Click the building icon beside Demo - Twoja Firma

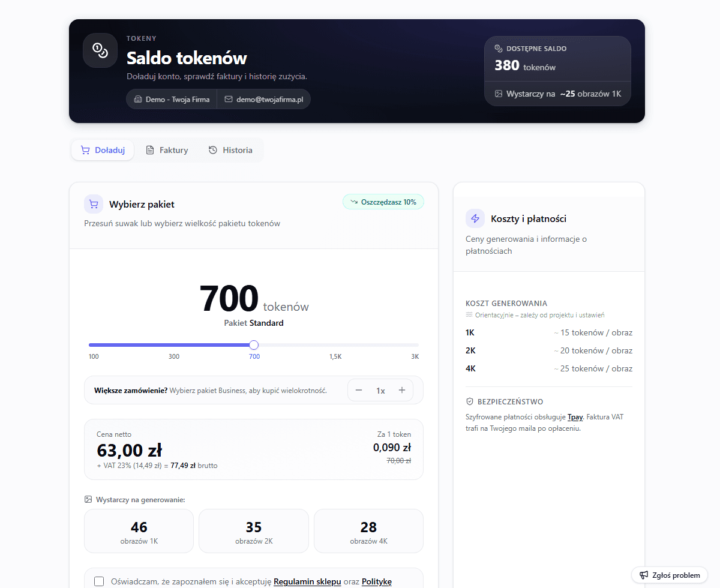138,100
